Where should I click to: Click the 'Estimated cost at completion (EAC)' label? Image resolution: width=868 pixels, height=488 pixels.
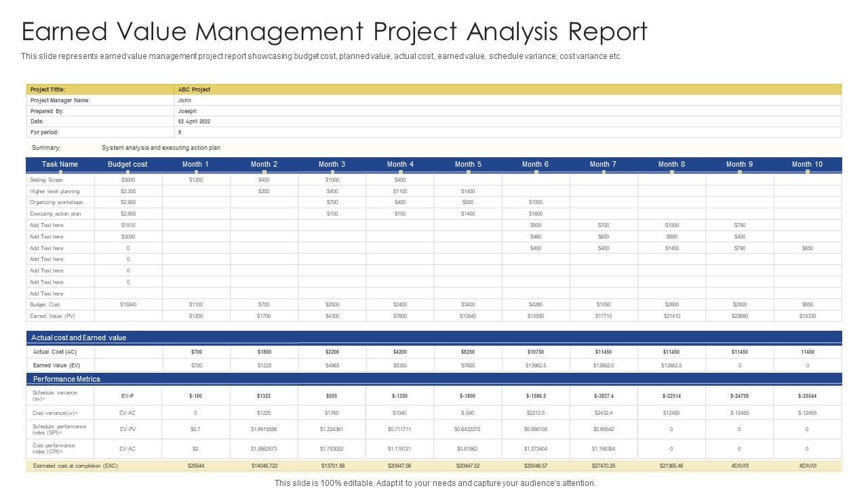point(75,466)
